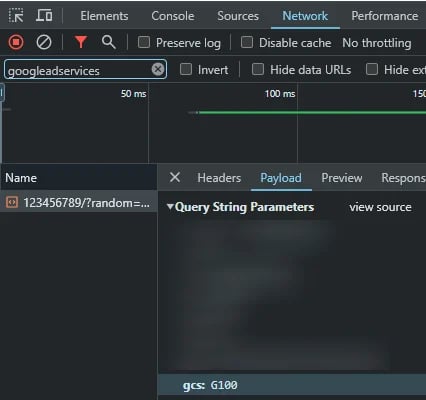426x400 pixels.
Task: Select the Network panel tab
Action: (x=305, y=16)
